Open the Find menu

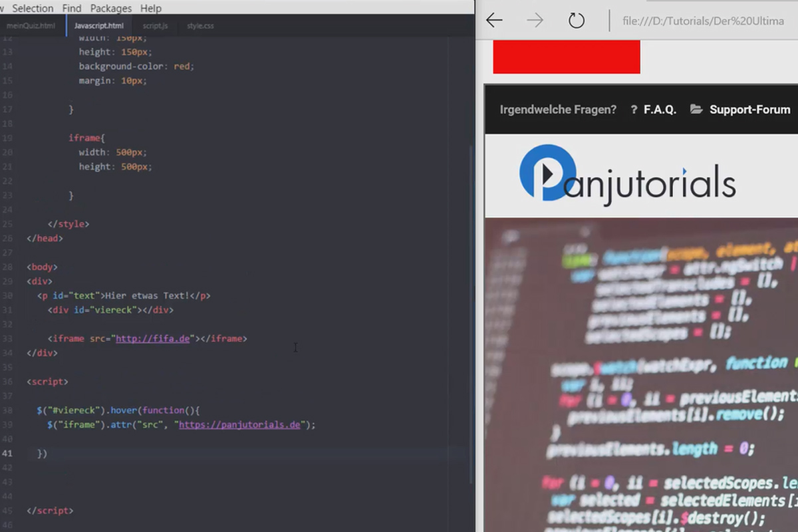72,8
